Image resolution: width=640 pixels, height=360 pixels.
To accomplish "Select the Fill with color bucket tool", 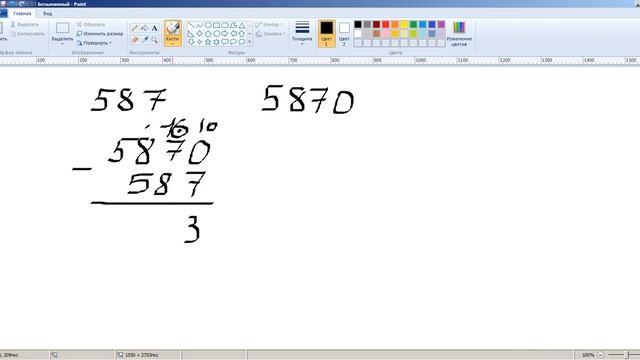I will [x=144, y=28].
